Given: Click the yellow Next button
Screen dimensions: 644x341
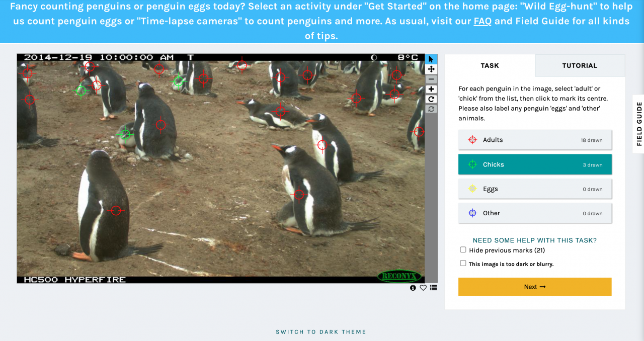Looking at the screenshot, I should coord(535,287).
